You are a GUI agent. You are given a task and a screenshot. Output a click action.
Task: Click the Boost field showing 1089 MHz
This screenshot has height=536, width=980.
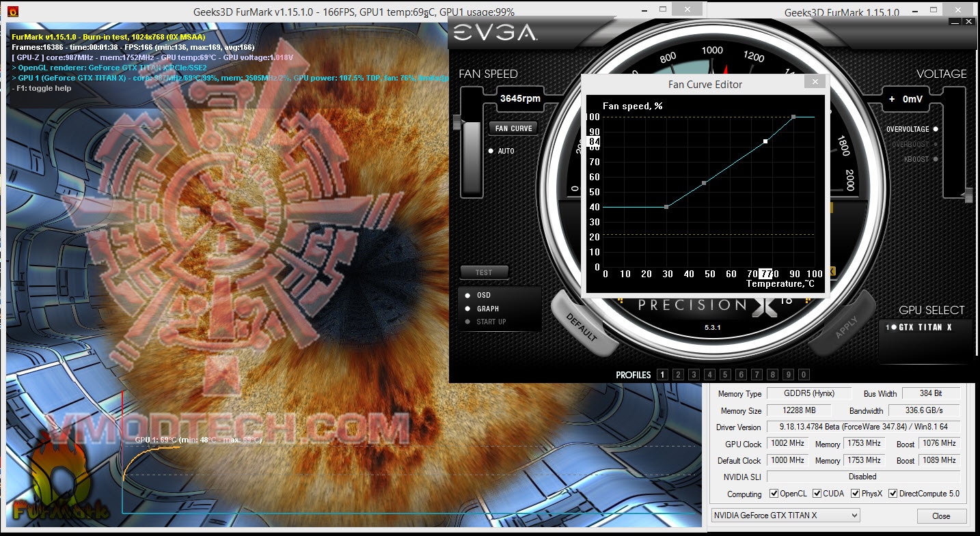coord(939,460)
